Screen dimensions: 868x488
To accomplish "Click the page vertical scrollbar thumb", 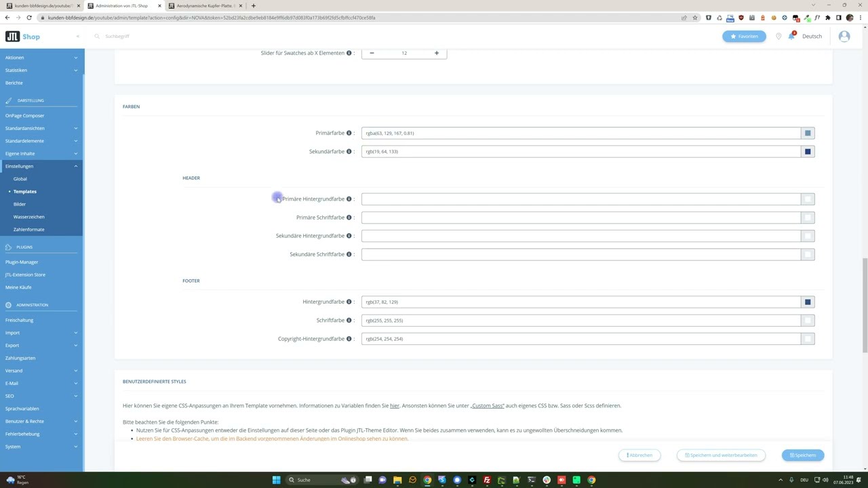I will coord(865,305).
